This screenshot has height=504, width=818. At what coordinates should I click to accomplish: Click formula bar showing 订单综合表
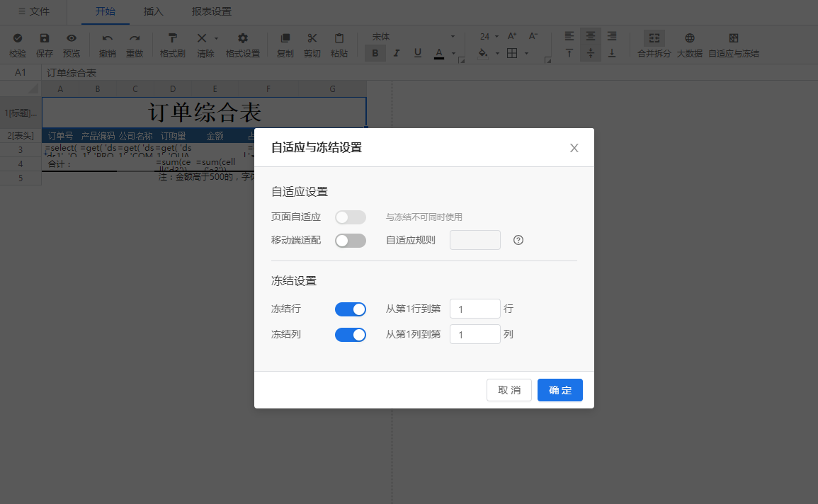pyautogui.click(x=428, y=72)
